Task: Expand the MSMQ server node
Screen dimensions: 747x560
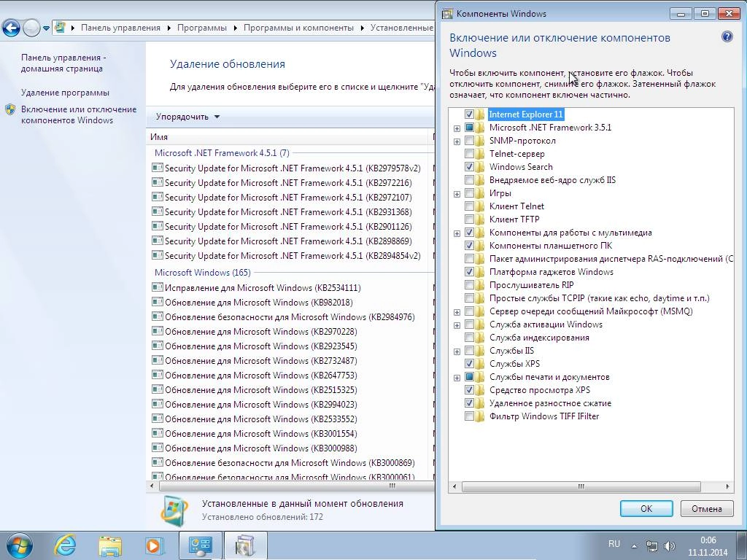Action: [457, 312]
